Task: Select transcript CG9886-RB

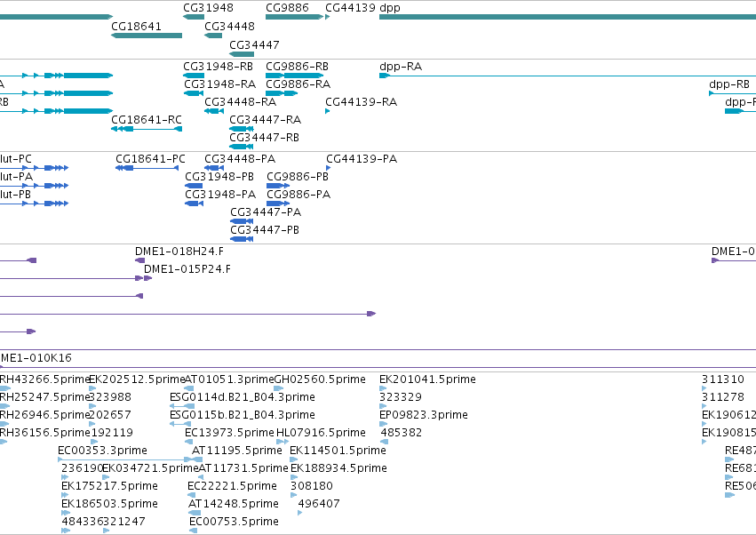Action: click(297, 67)
